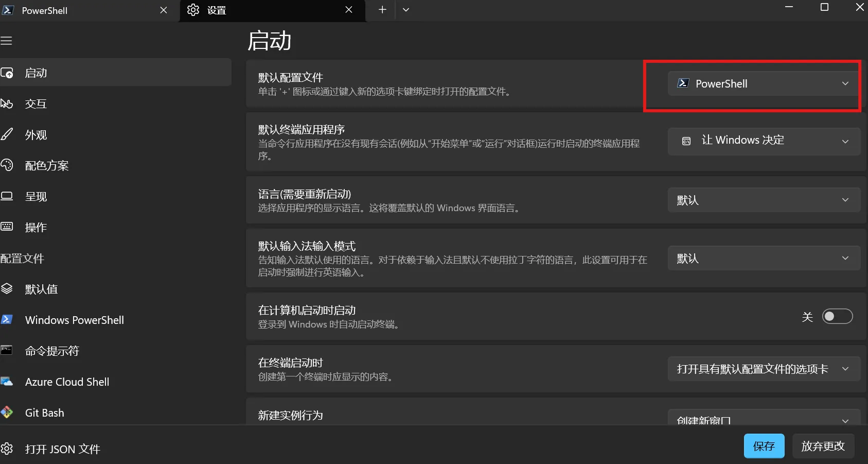Open the 外观 (Appearance) brush icon page
868x464 pixels.
[7, 135]
